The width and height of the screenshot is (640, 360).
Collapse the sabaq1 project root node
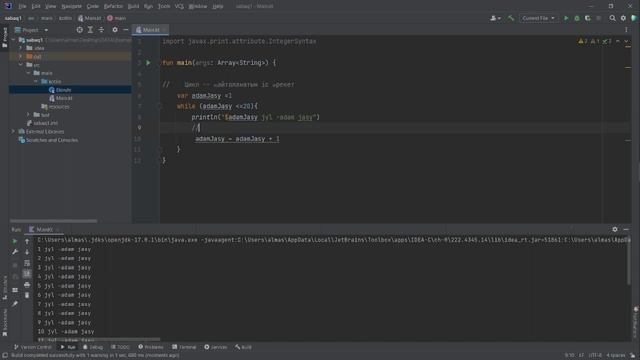(x=13, y=40)
